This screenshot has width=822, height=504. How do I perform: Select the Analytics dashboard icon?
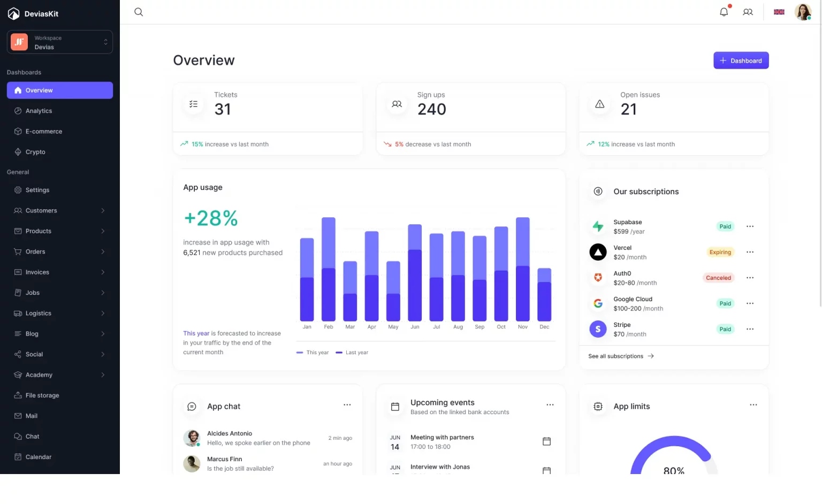[18, 111]
